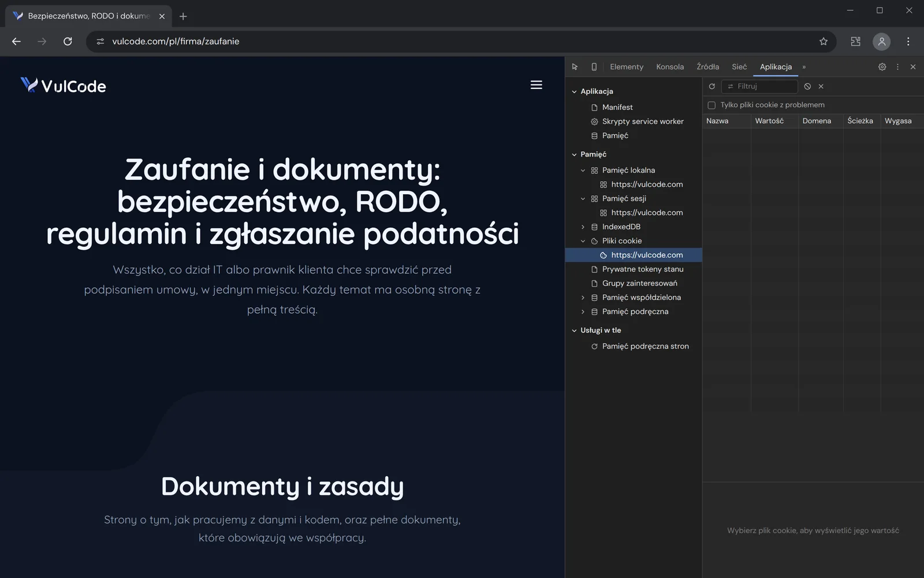Collapse Pamięć lokalna tree node
Image resolution: width=924 pixels, height=578 pixels.
(x=583, y=171)
